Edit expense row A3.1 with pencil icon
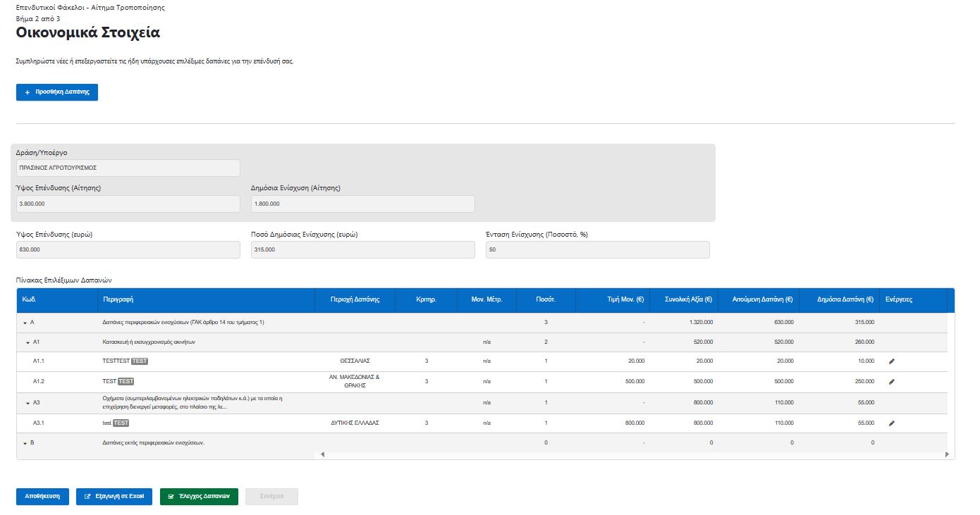The width and height of the screenshot is (980, 515). [891, 423]
